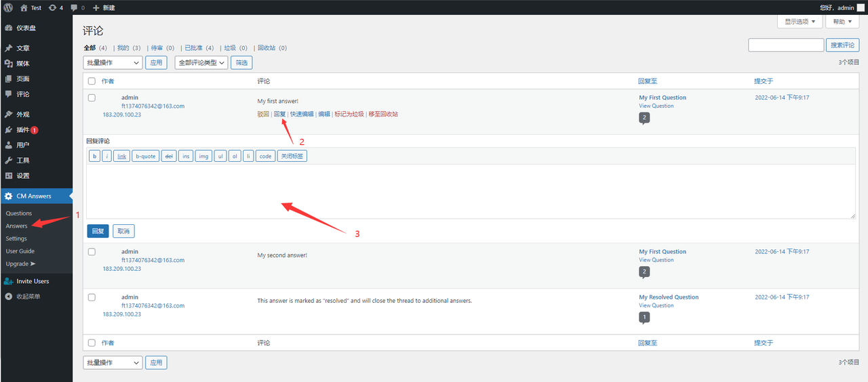Click comment count bubble for My second answer
Screen dimensions: 868x382
644,272
